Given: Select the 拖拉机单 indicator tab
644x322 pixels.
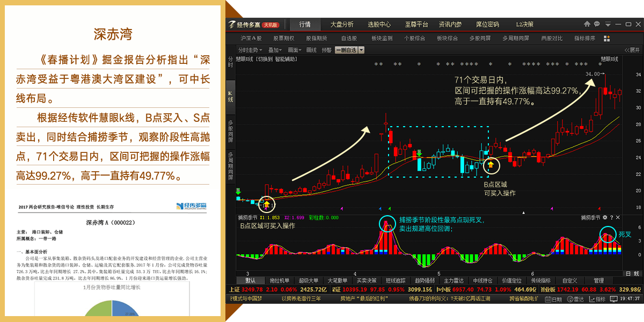Looking at the screenshot, I should (280, 281).
